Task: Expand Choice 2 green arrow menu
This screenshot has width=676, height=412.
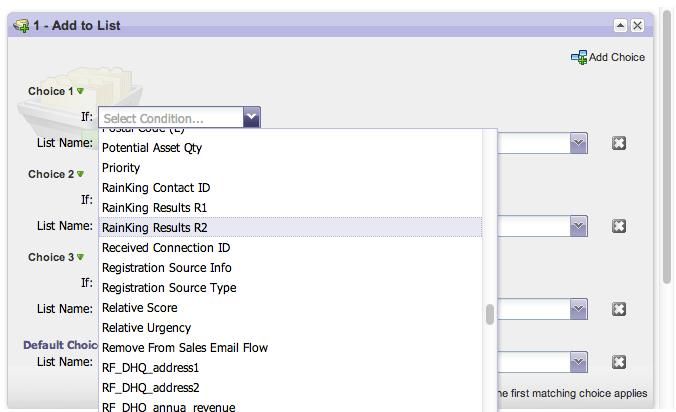Action: 80,174
